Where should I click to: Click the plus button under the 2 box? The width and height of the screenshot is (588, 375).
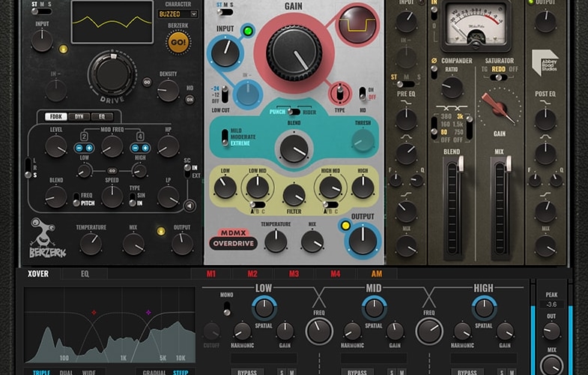tap(89, 148)
